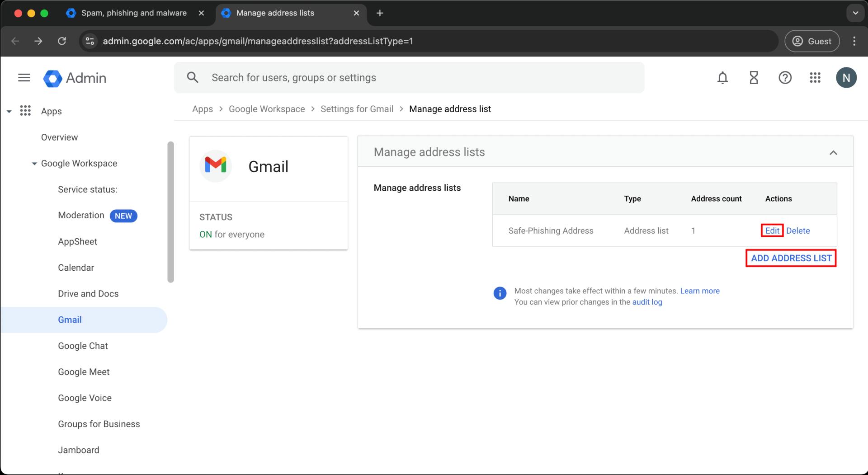Click the Apps label in sidebar

(51, 111)
